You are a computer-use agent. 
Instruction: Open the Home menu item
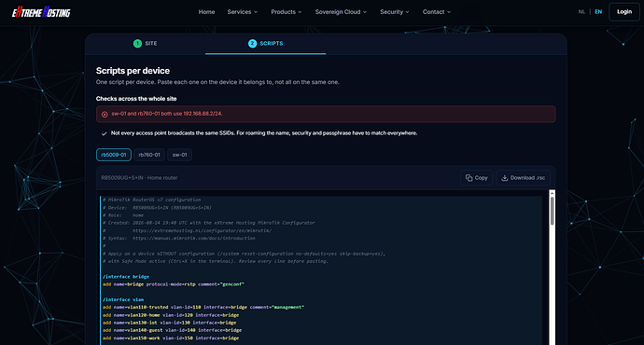tap(206, 12)
